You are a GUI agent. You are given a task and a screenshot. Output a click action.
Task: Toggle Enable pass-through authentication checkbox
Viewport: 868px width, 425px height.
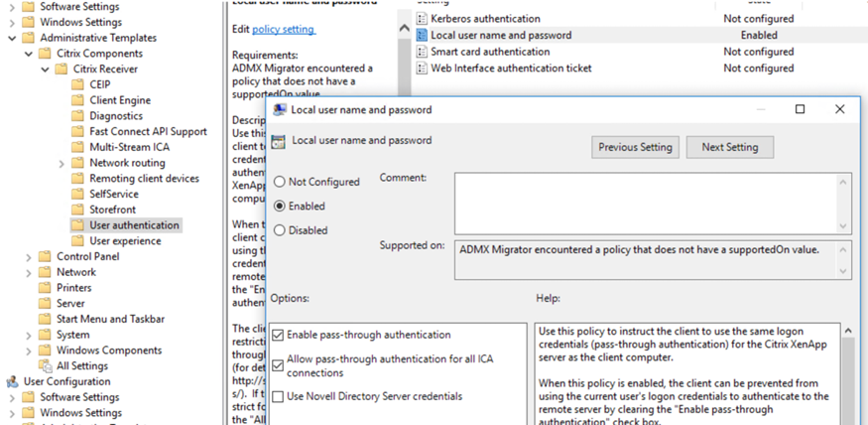tap(278, 336)
